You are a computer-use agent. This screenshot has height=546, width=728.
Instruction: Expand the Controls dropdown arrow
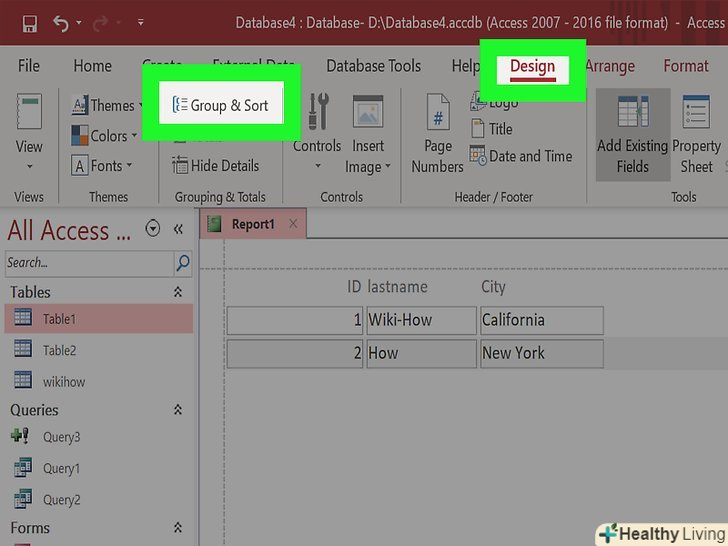(x=318, y=165)
